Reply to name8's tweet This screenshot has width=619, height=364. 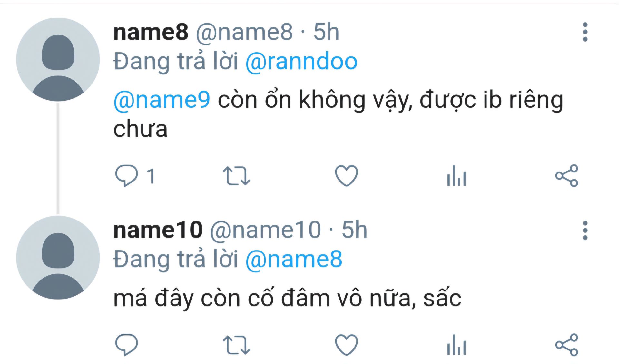[x=127, y=176]
